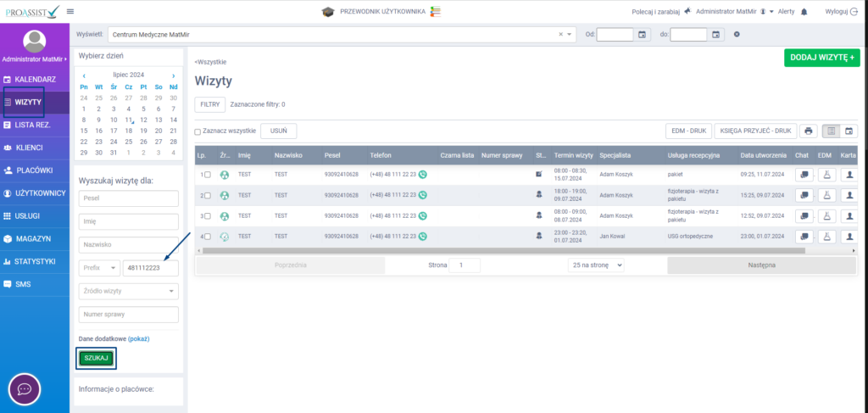Check the checkbox for visit row 1

point(207,175)
